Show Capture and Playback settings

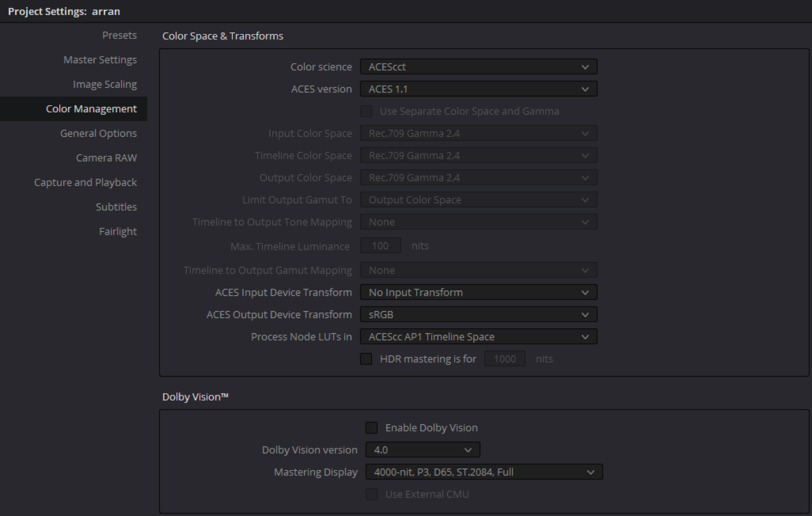tap(85, 183)
